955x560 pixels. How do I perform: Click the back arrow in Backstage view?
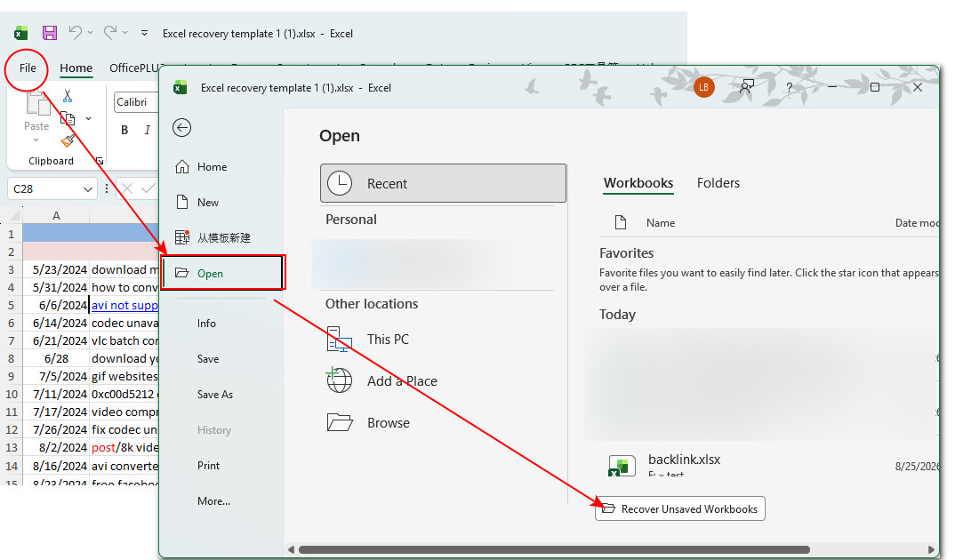pyautogui.click(x=181, y=128)
